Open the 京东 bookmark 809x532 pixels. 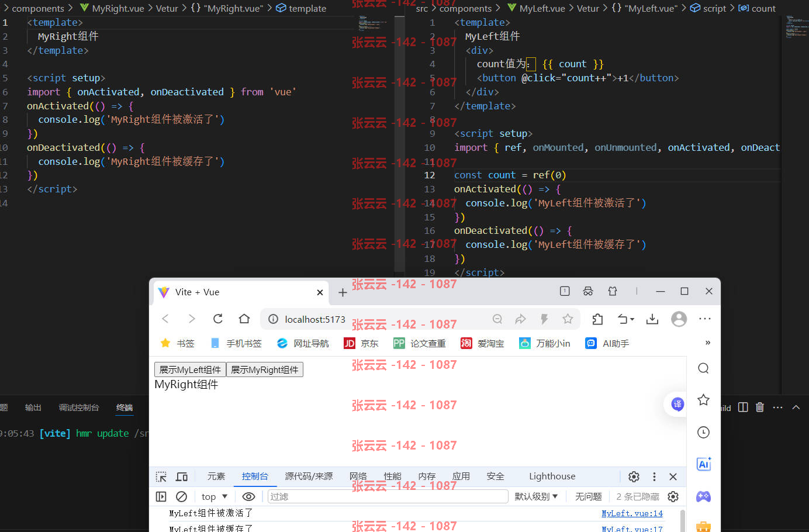(361, 343)
